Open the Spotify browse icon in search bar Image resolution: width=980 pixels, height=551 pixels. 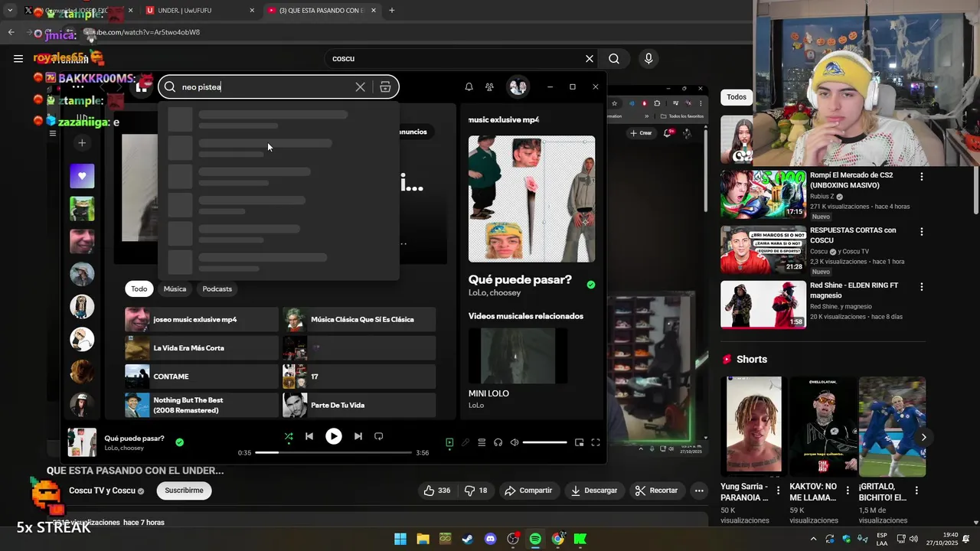385,87
